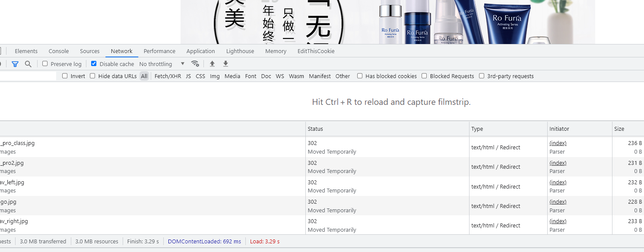Tick the Invert filter checkbox

tap(65, 76)
